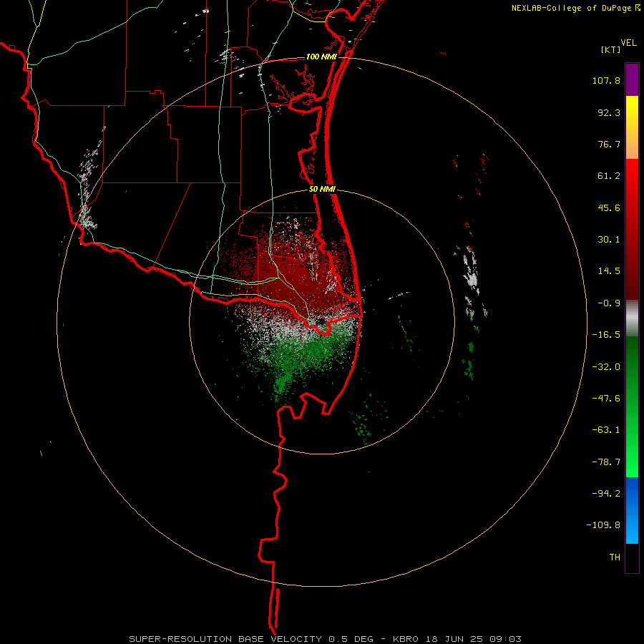Click the 100 NMI range ring label

point(321,57)
